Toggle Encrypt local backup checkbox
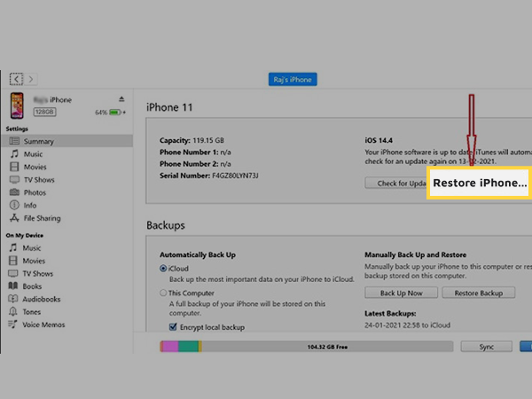Viewport: 532px width, 399px height. pos(173,327)
